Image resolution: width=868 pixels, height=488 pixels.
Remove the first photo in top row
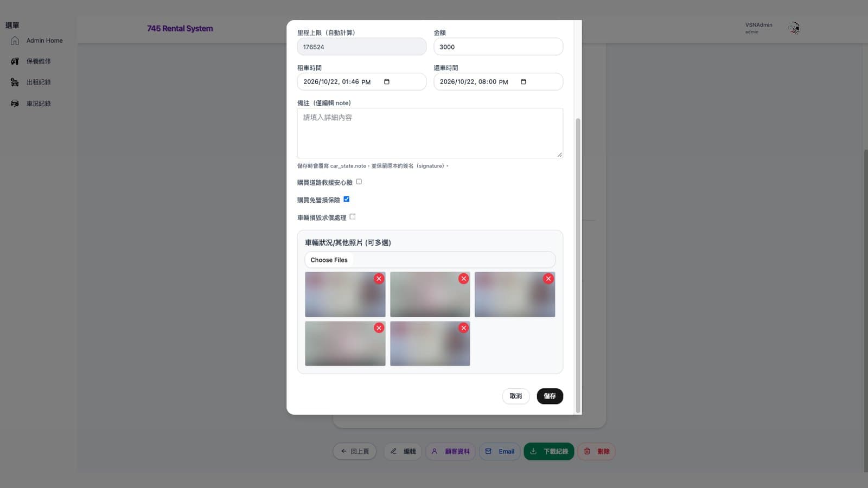pyautogui.click(x=379, y=279)
